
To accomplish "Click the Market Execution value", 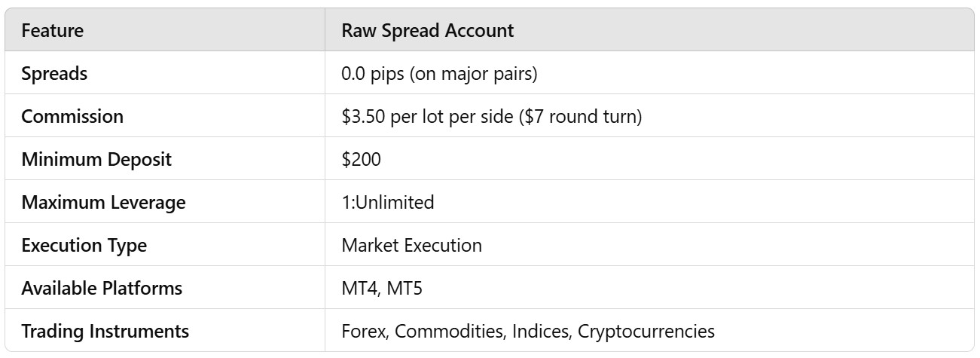I will pos(411,246).
